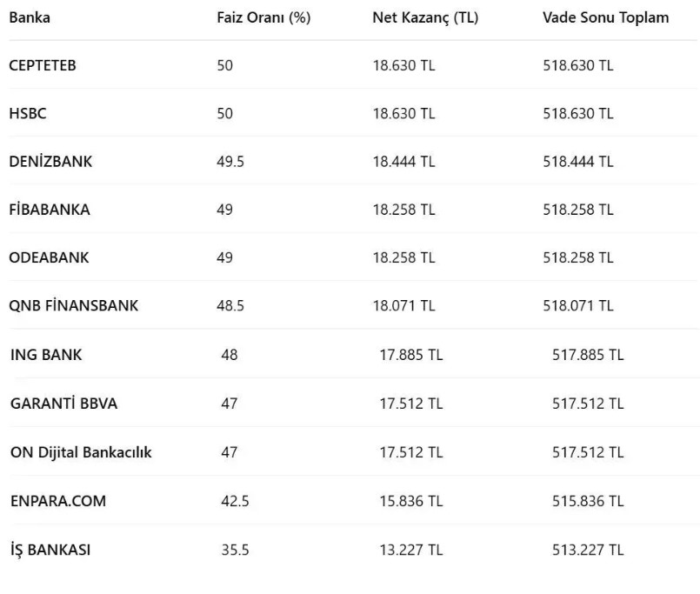Select the HSBC row label
This screenshot has width=700, height=594.
(x=28, y=113)
